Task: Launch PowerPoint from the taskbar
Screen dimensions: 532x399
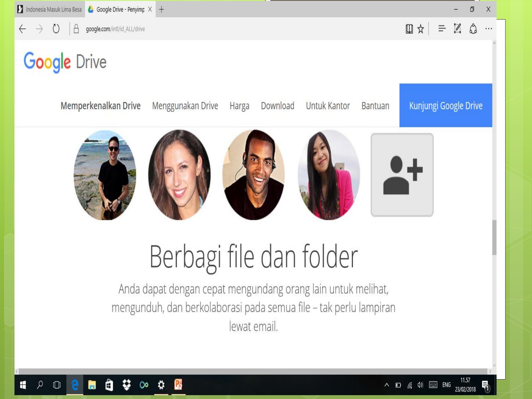Action: point(179,385)
